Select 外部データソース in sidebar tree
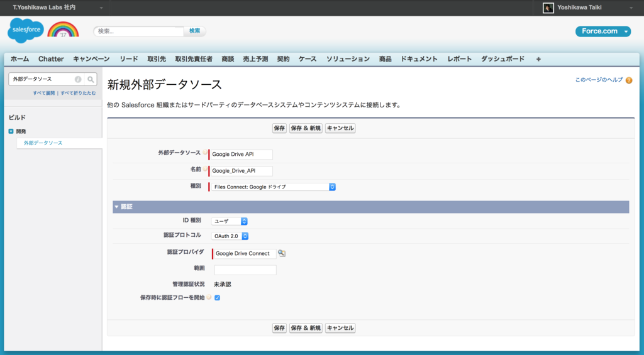The width and height of the screenshot is (644, 355). tap(43, 143)
